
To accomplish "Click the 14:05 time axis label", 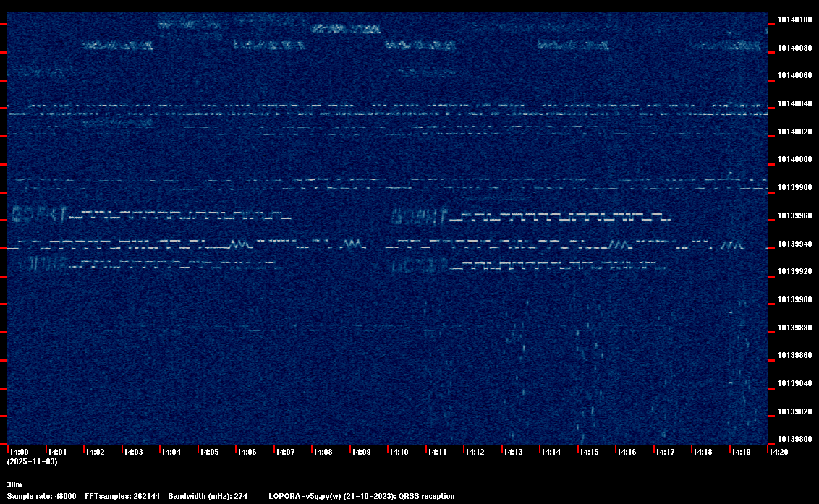I will point(209,452).
